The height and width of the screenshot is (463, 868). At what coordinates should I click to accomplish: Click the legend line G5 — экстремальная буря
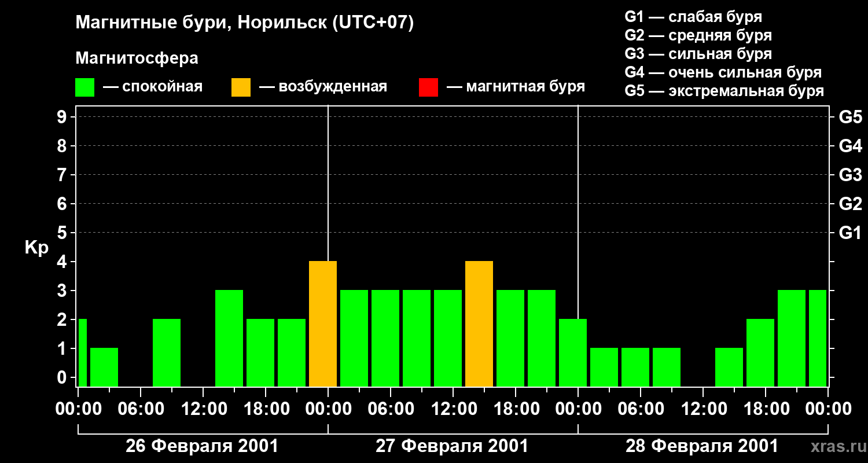tap(724, 91)
